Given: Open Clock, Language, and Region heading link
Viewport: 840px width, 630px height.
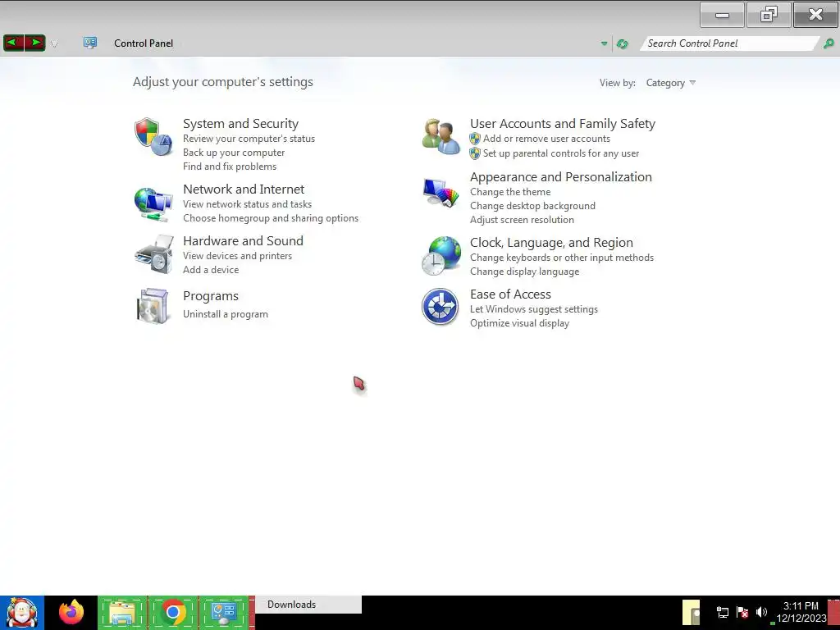Looking at the screenshot, I should (551, 243).
